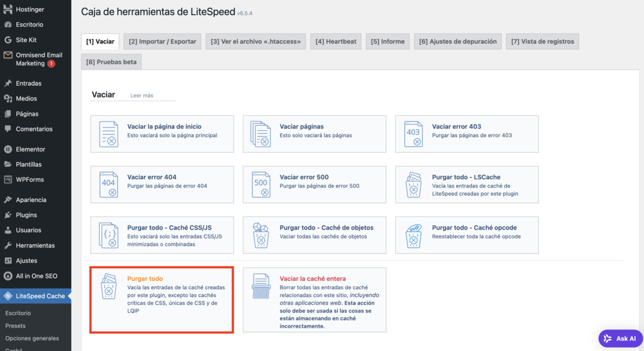Click the Vaciar la página de inicio document icon
This screenshot has height=351, width=644.
(x=108, y=134)
